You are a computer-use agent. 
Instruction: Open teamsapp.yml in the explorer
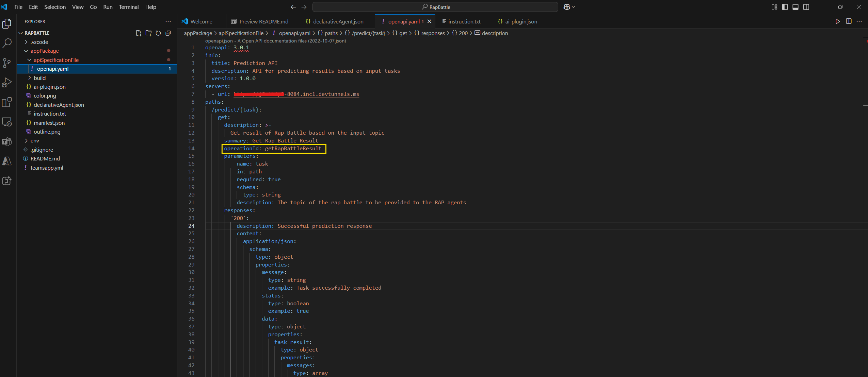[x=97, y=168]
